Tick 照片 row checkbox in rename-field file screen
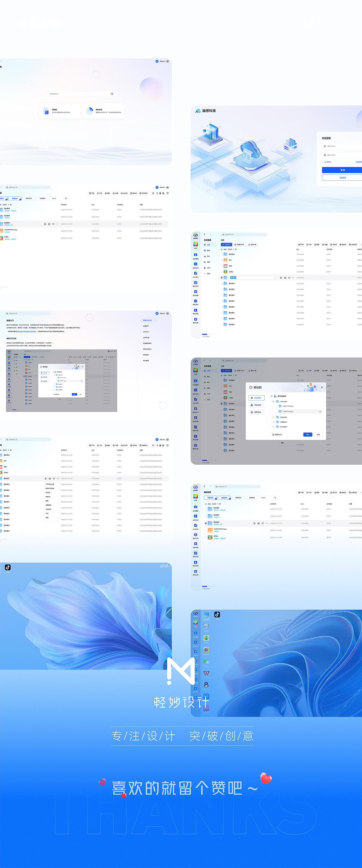This screenshot has height=868, width=362. [x=221, y=260]
